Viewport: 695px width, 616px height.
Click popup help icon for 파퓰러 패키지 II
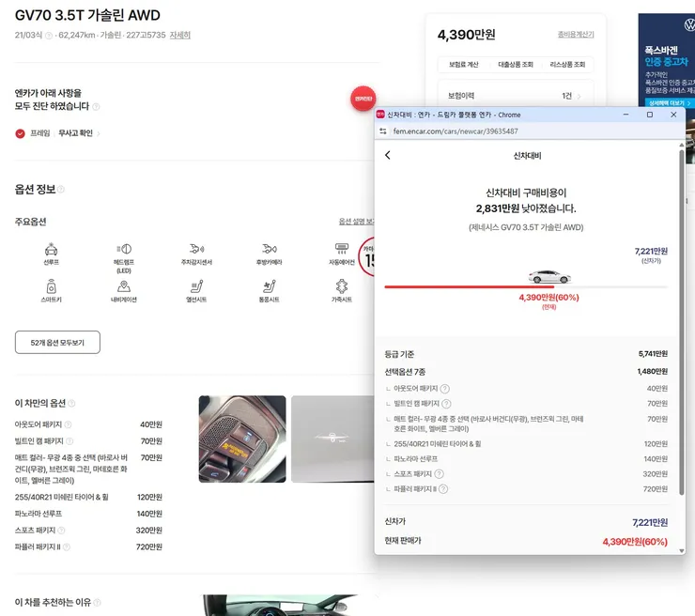point(442,489)
